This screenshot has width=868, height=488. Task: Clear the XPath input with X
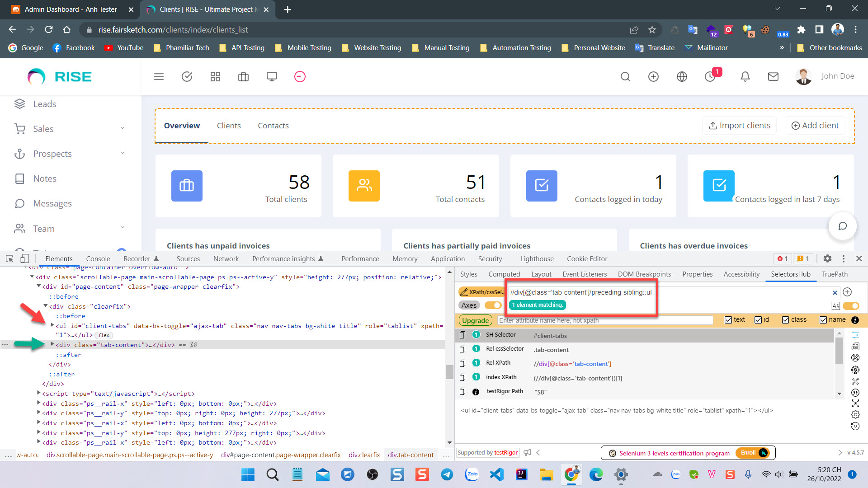click(835, 293)
